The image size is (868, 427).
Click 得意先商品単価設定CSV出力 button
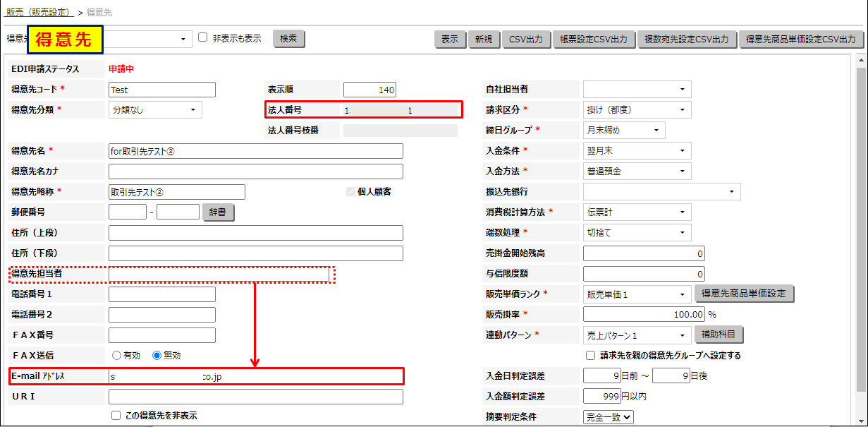pos(800,40)
